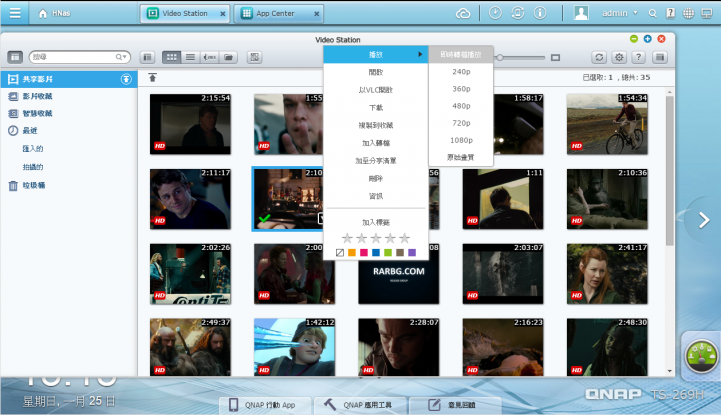Refresh the video library
Image resolution: width=721 pixels, height=415 pixels.
599,57
